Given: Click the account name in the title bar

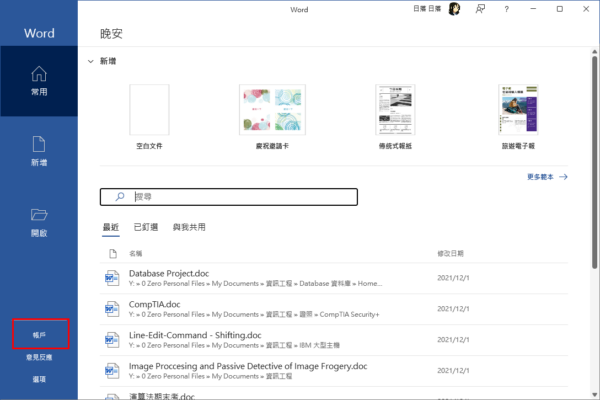Looking at the screenshot, I should pyautogui.click(x=427, y=9).
